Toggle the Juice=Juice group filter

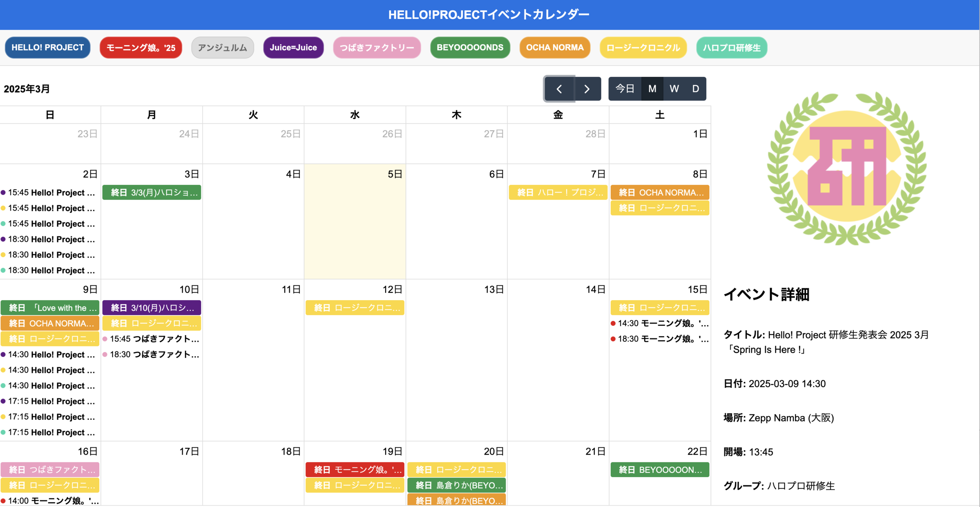coord(293,47)
